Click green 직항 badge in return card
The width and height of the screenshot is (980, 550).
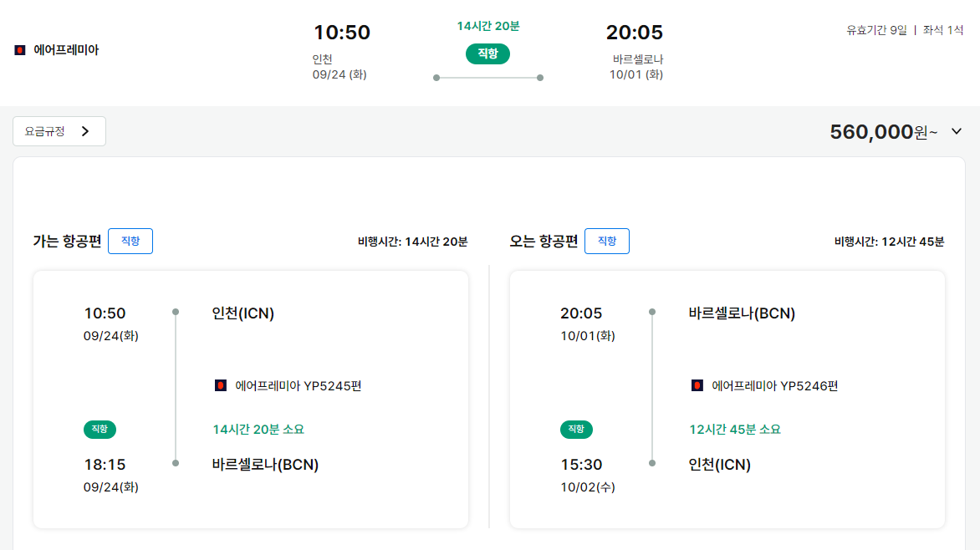click(575, 430)
